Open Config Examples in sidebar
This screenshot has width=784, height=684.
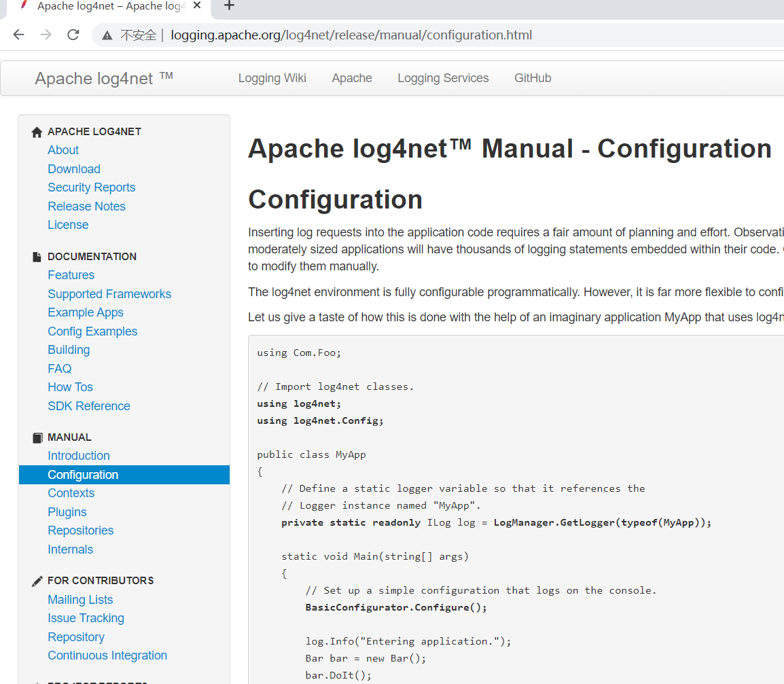click(x=92, y=331)
